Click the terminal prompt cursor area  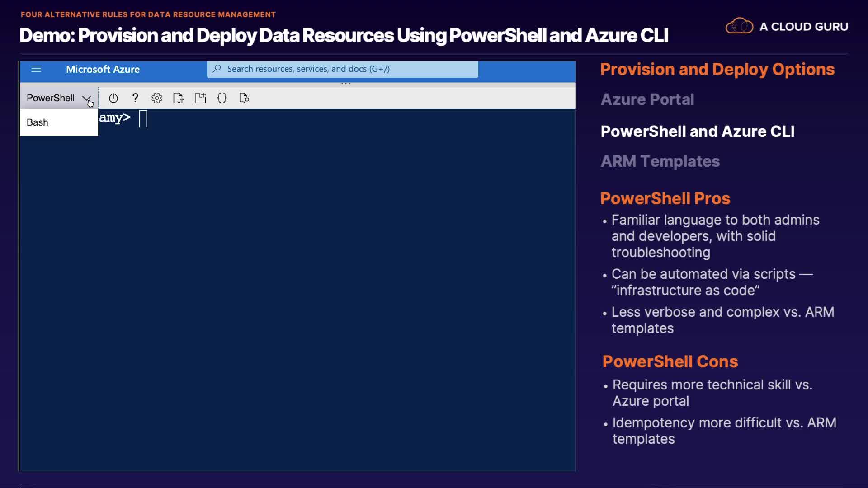pos(143,119)
